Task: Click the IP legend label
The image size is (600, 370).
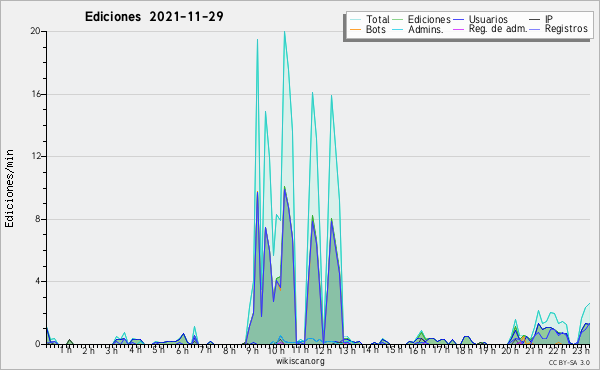Action: (x=549, y=19)
